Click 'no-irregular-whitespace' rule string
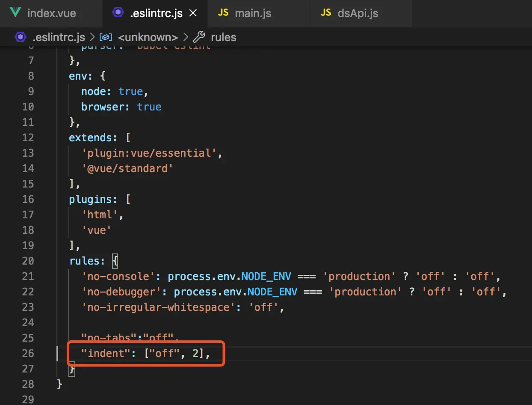This screenshot has height=405, width=532. [158, 307]
